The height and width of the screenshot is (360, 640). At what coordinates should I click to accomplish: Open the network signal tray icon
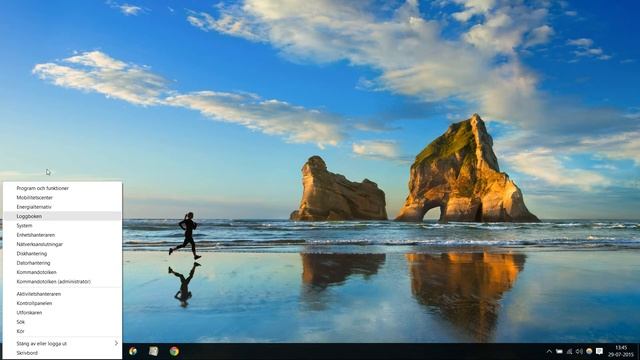point(569,351)
